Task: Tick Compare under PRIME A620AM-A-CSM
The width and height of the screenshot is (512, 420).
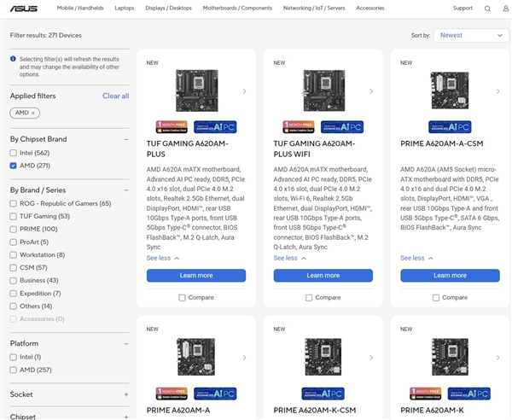Action: click(x=436, y=297)
